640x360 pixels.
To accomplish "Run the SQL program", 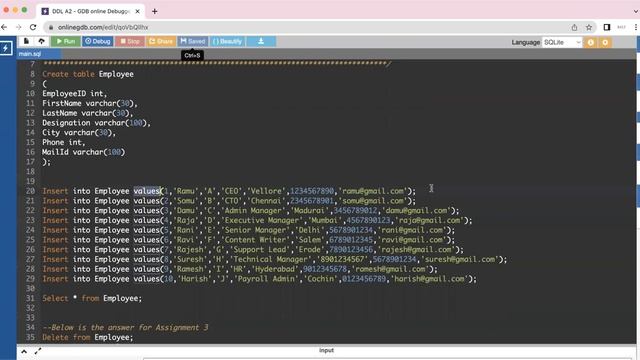I will point(66,41).
